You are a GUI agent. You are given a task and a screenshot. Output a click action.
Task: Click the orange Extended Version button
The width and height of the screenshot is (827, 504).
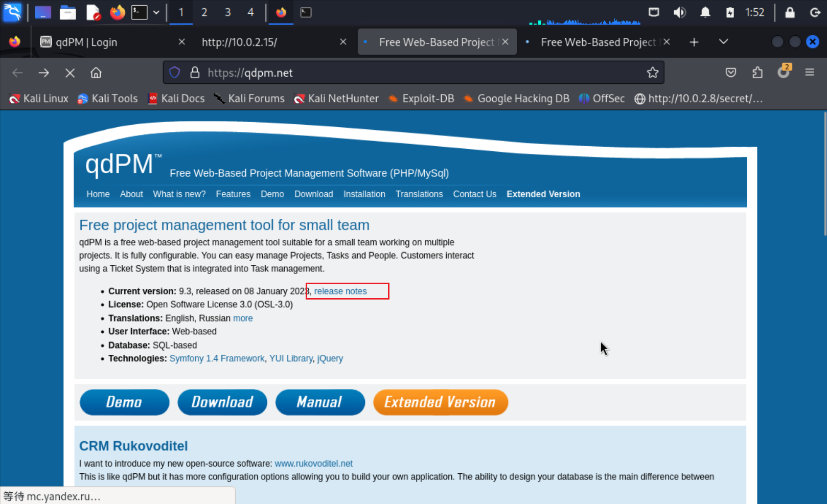click(441, 402)
